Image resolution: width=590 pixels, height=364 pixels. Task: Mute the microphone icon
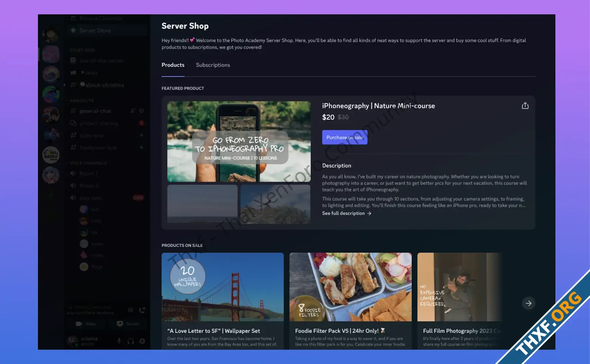pyautogui.click(x=119, y=341)
